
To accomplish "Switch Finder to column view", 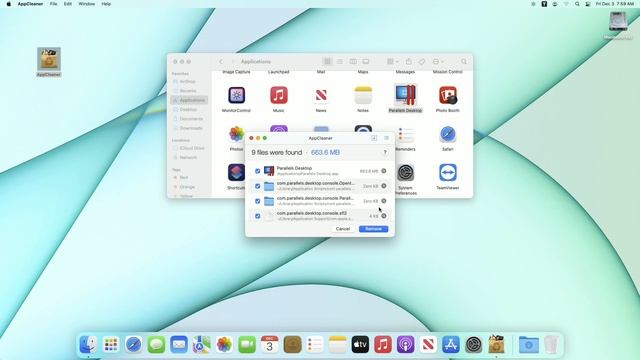I will click(353, 62).
